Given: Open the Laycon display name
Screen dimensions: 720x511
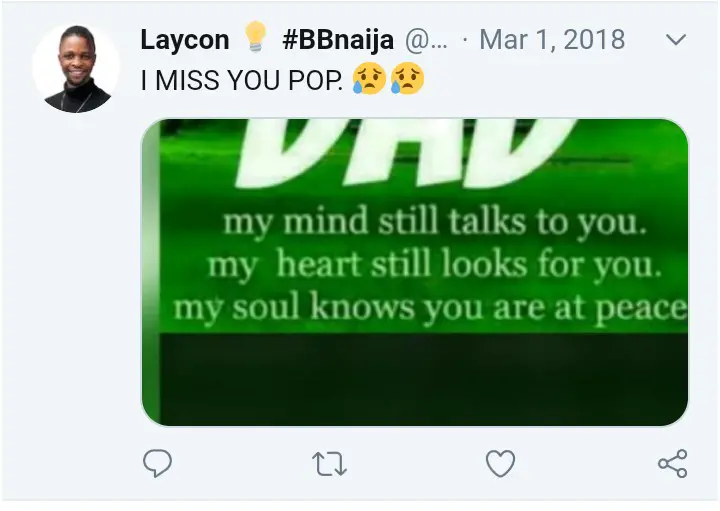Looking at the screenshot, I should [x=185, y=39].
